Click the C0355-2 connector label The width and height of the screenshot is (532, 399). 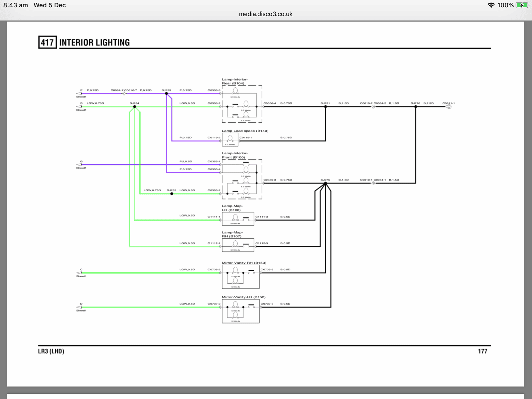[214, 190]
